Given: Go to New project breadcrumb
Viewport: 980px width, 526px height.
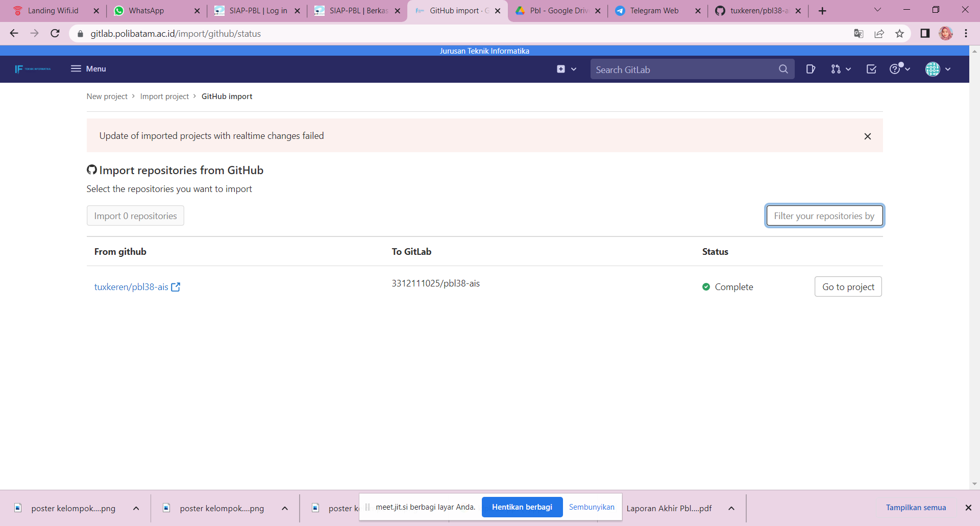Looking at the screenshot, I should (107, 97).
